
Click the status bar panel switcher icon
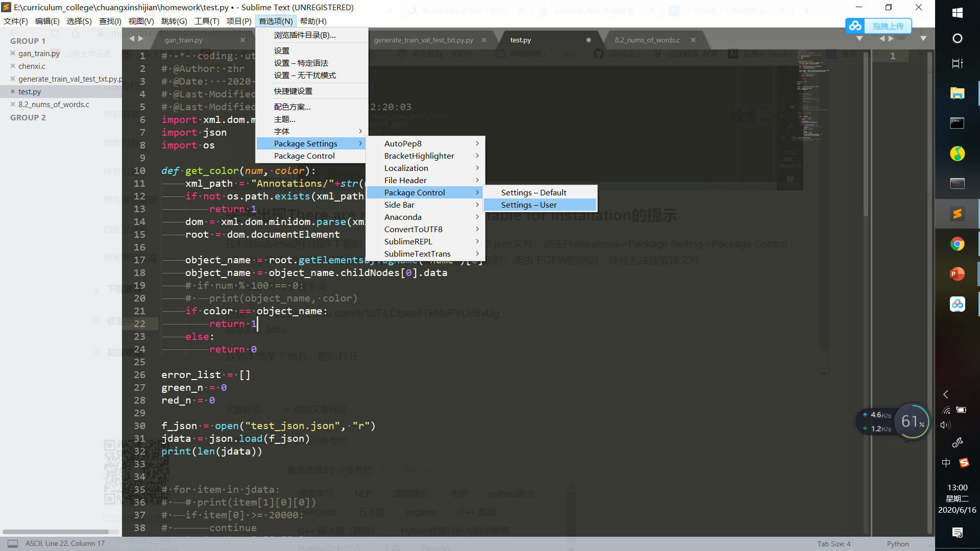click(13, 544)
